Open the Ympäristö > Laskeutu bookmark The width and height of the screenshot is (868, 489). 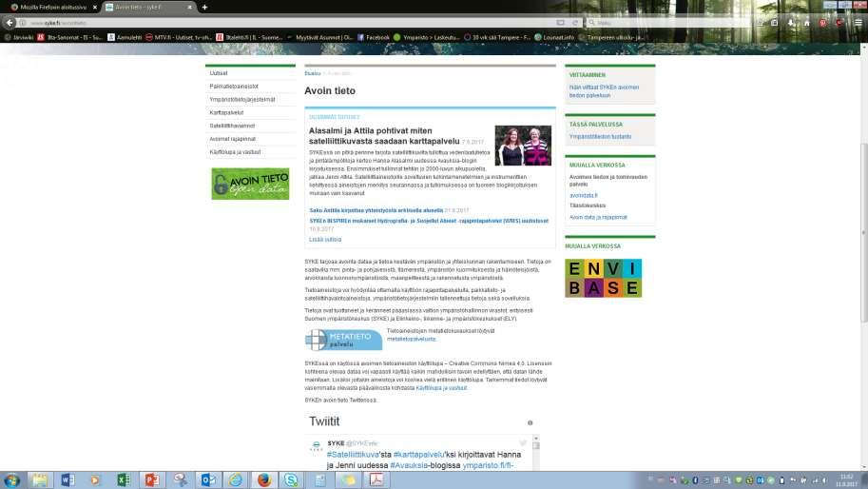426,37
